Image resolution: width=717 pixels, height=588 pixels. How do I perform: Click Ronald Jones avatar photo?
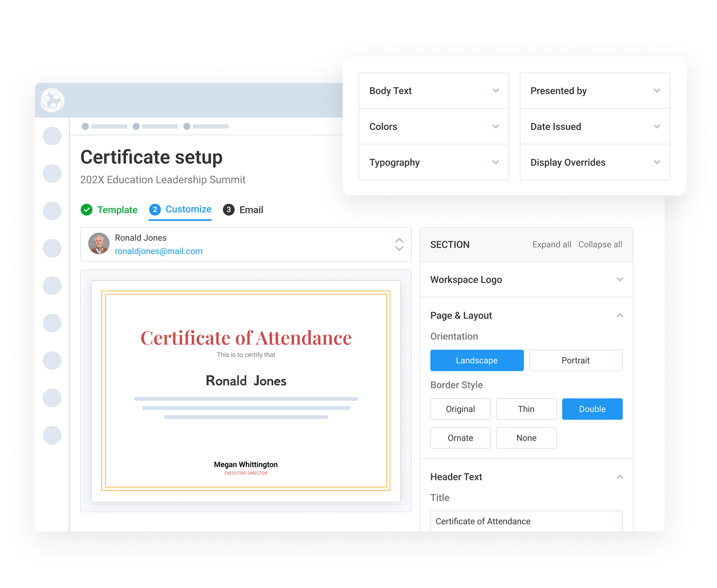(x=99, y=244)
